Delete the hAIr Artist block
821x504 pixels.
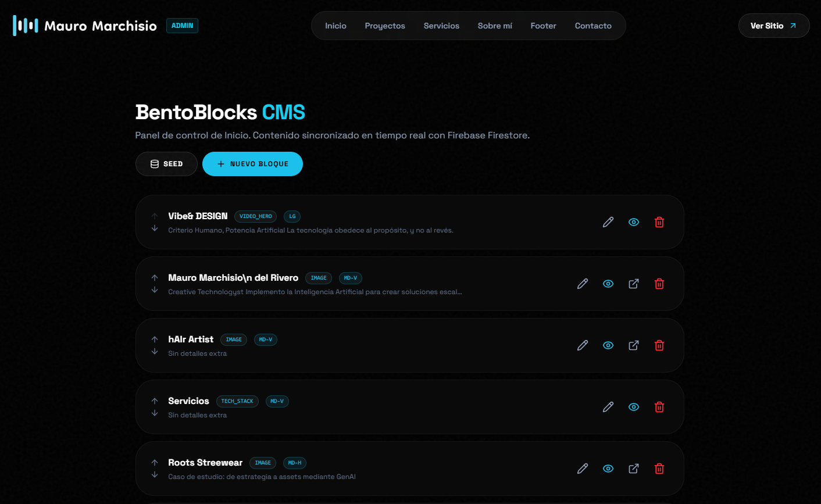click(x=659, y=345)
